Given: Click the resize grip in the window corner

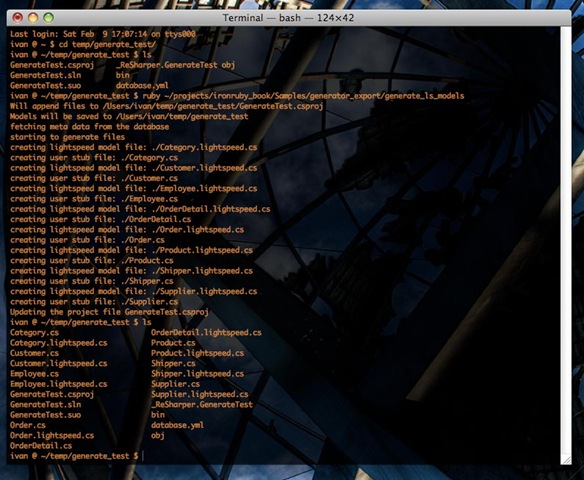Looking at the screenshot, I should click(x=566, y=460).
